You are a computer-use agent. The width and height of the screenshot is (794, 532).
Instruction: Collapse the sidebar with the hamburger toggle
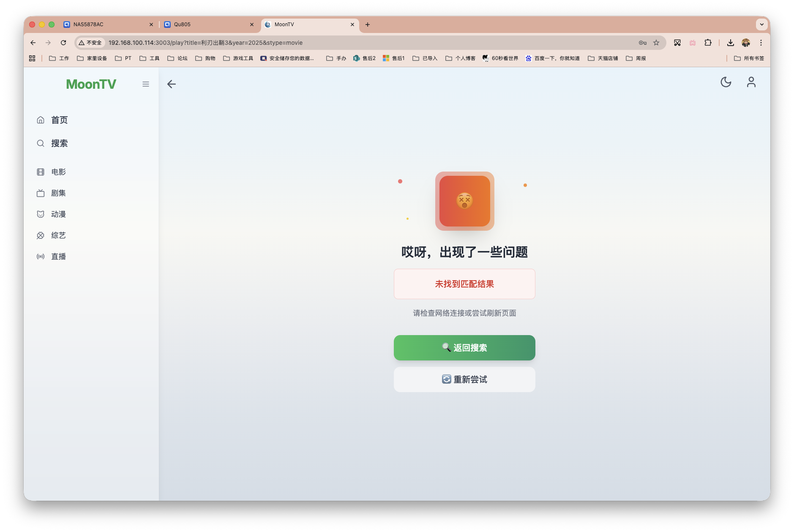point(146,84)
